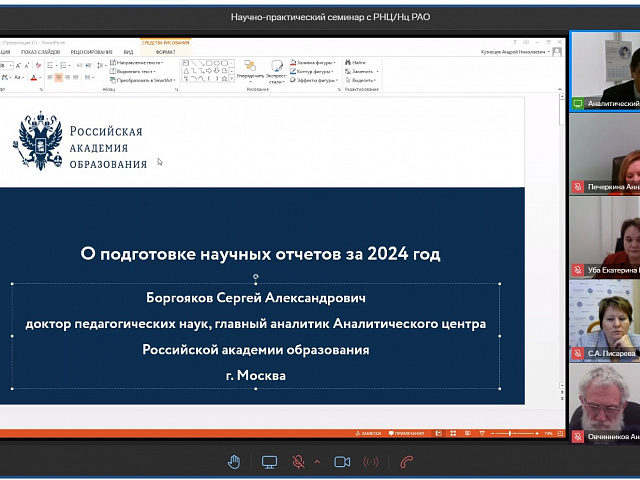Viewport: 640px width, 480px height.
Task: Toggle the video camera button
Action: [342, 462]
